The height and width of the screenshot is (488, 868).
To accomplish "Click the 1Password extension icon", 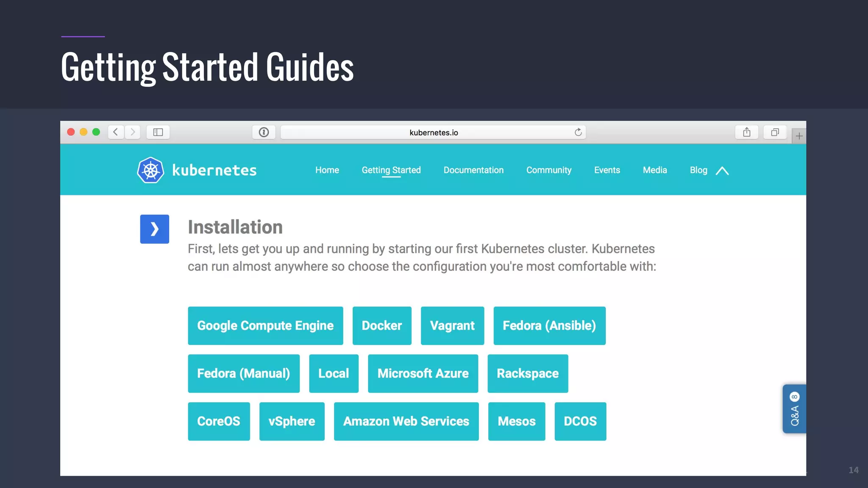I will [x=264, y=132].
